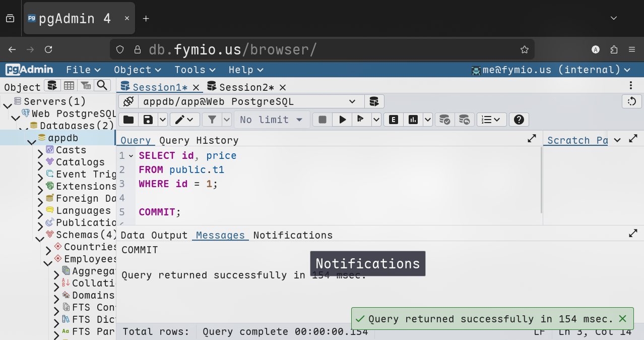Save the query file with the disk icon
644x340 pixels.
(148, 120)
